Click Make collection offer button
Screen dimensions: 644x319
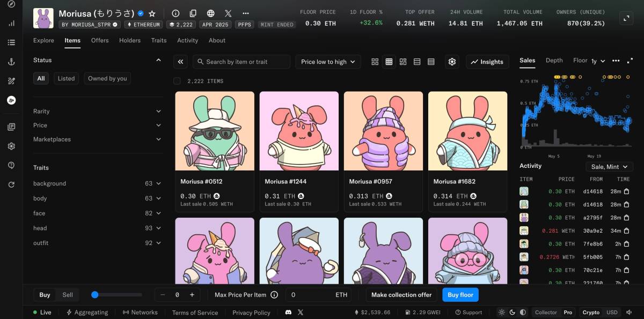pos(401,295)
